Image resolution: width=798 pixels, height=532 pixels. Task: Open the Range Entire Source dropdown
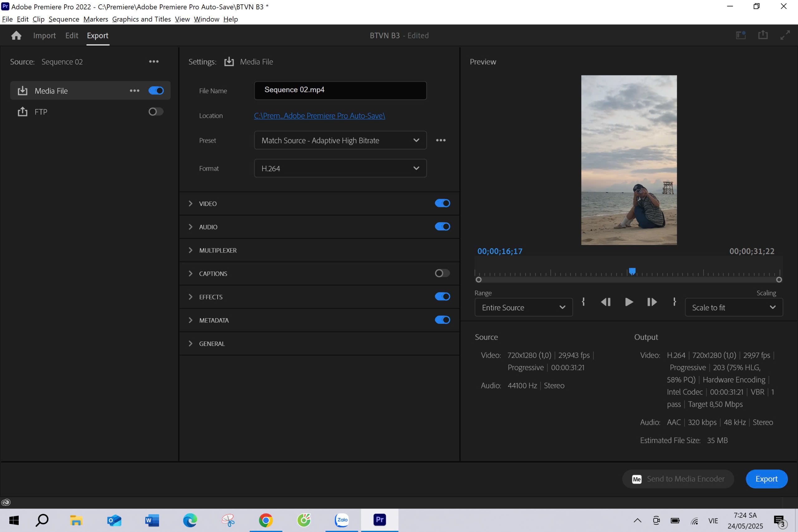pos(523,307)
